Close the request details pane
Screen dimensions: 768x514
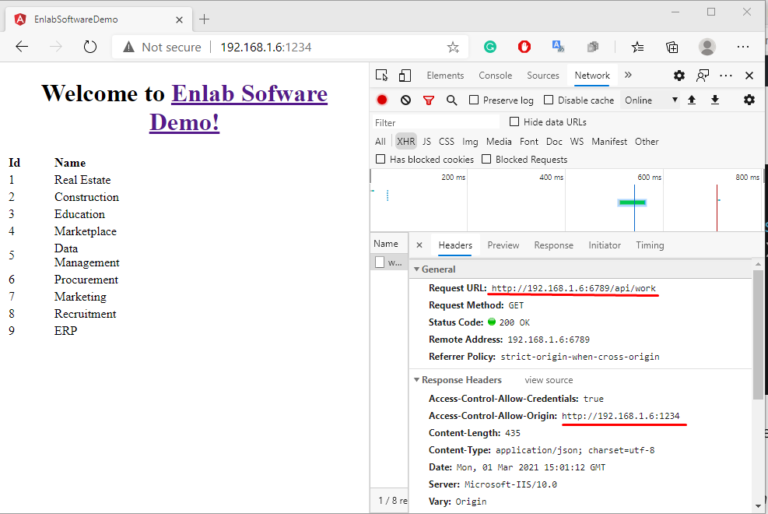pos(419,245)
